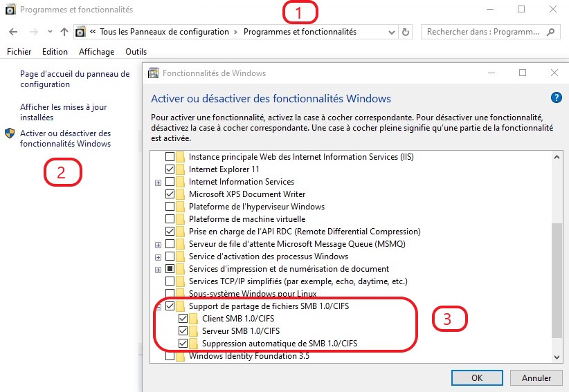Cancel with the Annuler button
This screenshot has height=392, width=569.
coord(536,378)
